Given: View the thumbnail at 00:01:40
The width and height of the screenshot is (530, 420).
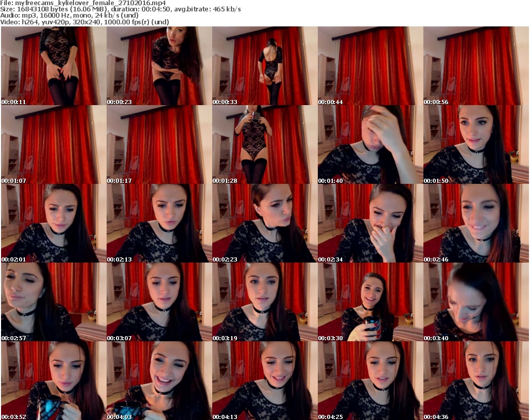Looking at the screenshot, I should click(x=371, y=144).
